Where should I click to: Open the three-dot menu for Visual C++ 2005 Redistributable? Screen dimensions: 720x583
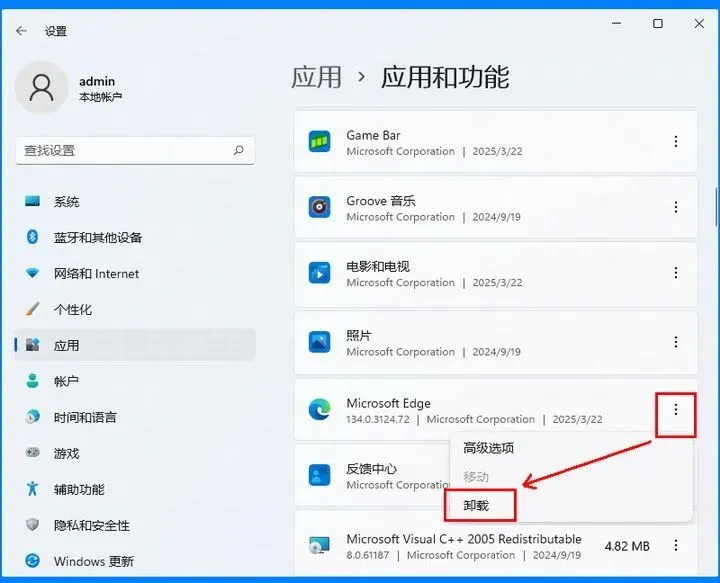point(675,545)
